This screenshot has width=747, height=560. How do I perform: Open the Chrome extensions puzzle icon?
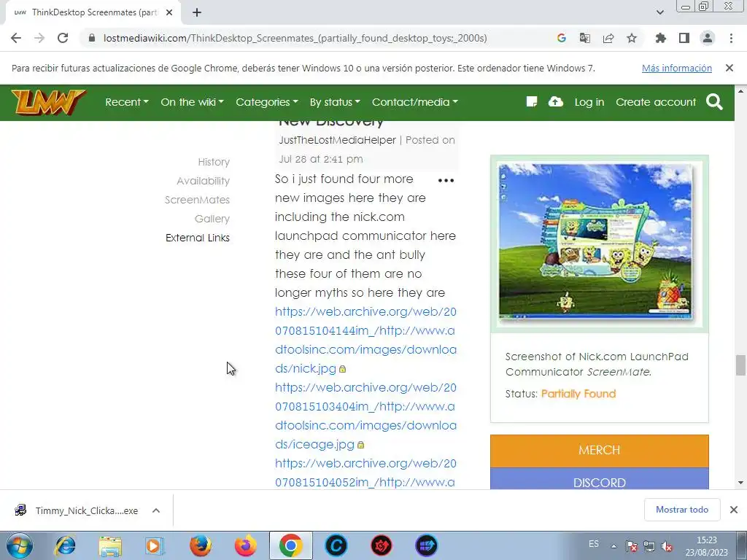[x=660, y=38]
